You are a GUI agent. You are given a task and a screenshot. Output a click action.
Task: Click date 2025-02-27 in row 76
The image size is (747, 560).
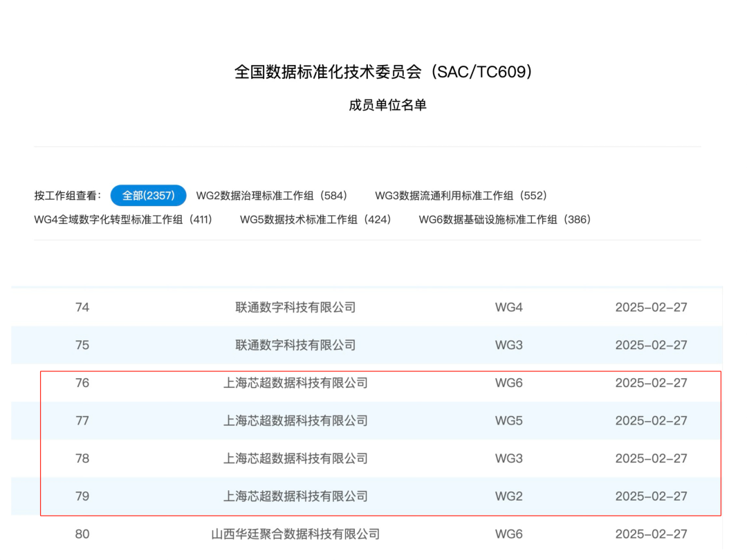pyautogui.click(x=652, y=383)
